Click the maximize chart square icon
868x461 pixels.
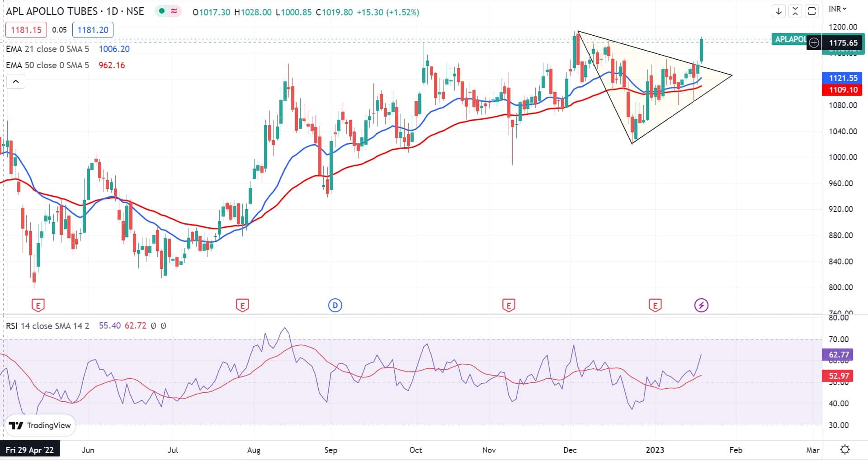click(812, 11)
